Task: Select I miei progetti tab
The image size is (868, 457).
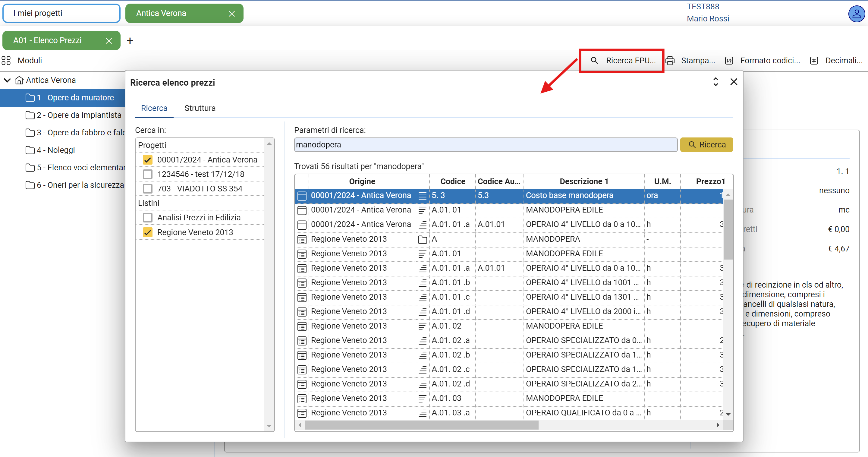Action: [x=61, y=14]
